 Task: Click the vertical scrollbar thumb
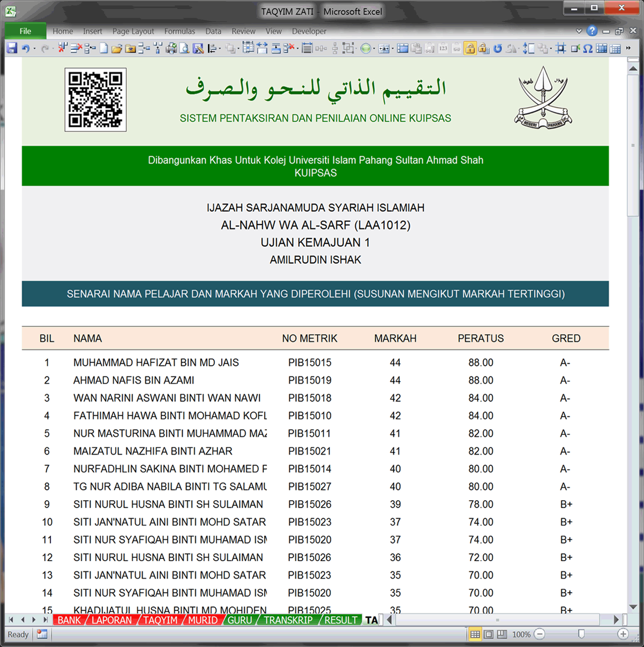pyautogui.click(x=633, y=145)
